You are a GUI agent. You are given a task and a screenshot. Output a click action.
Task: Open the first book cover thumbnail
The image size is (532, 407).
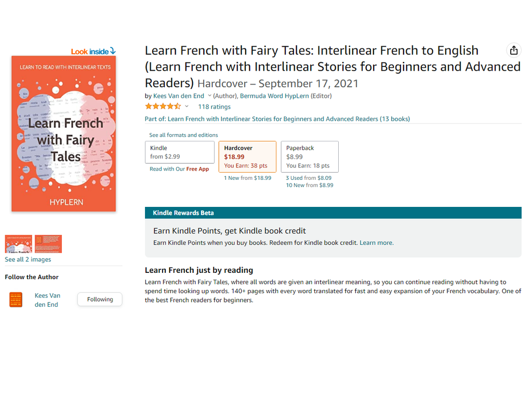coord(18,244)
